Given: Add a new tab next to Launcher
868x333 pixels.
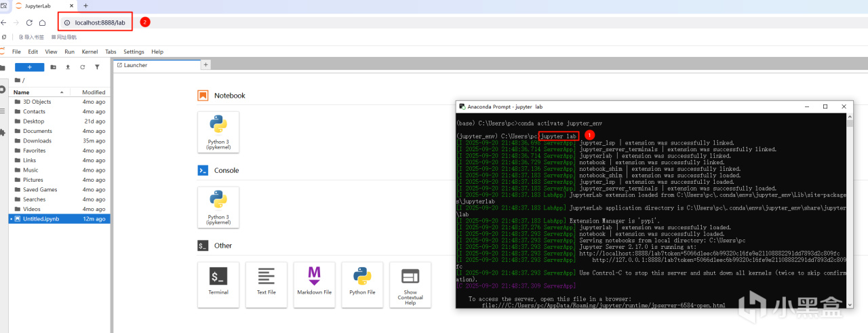Looking at the screenshot, I should coord(206,64).
